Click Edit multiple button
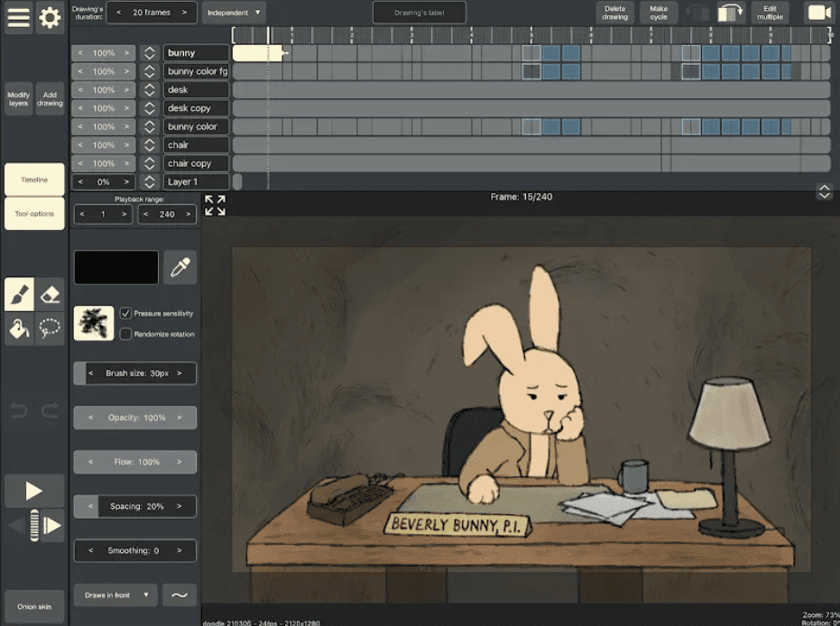Image resolution: width=840 pixels, height=626 pixels. pyautogui.click(x=770, y=13)
